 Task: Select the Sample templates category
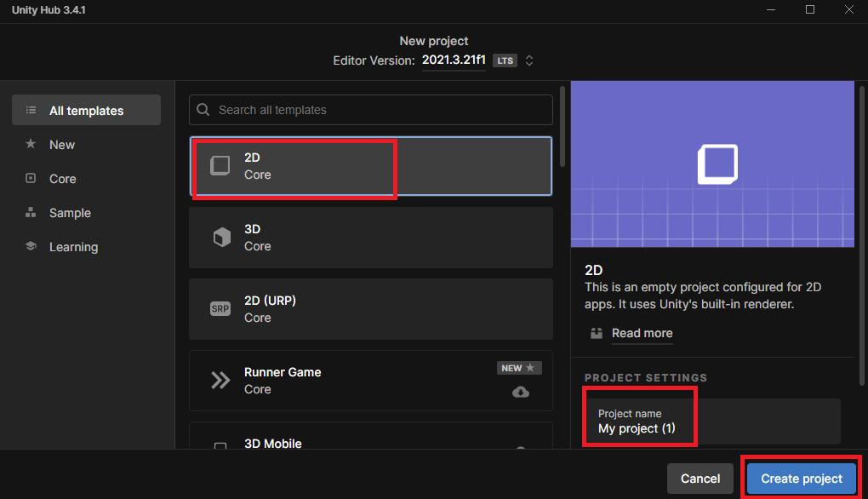click(x=70, y=213)
